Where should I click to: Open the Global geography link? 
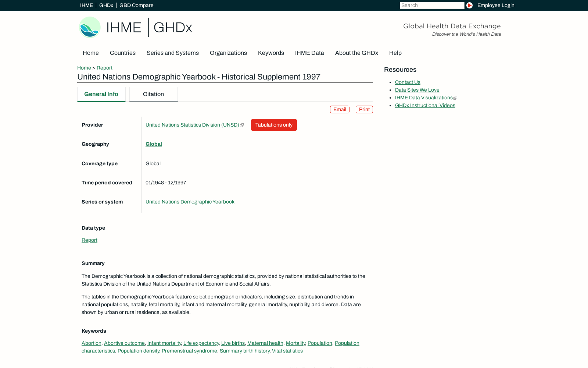click(x=154, y=144)
